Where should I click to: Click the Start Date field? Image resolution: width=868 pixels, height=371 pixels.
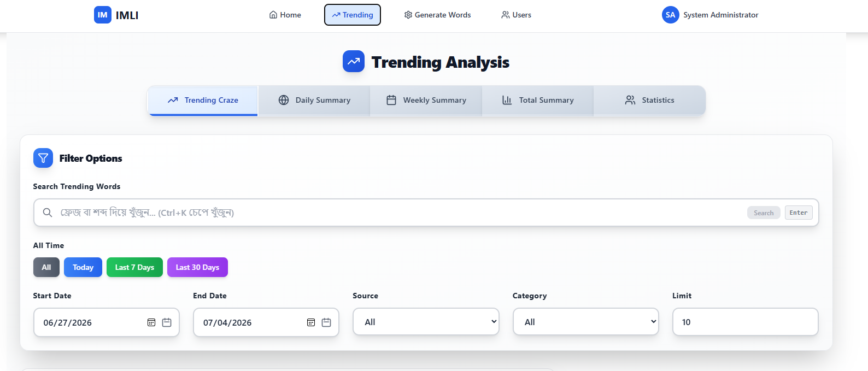[107, 322]
